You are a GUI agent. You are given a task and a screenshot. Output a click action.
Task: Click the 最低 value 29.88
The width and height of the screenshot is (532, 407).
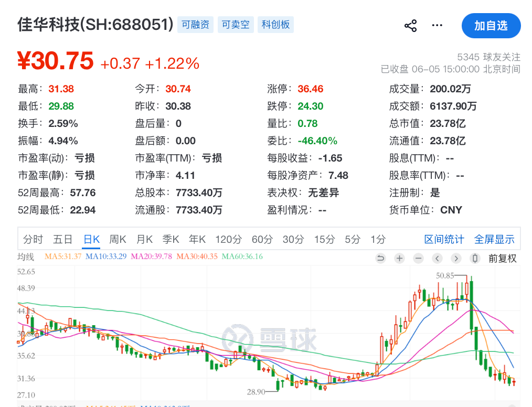[x=61, y=106]
